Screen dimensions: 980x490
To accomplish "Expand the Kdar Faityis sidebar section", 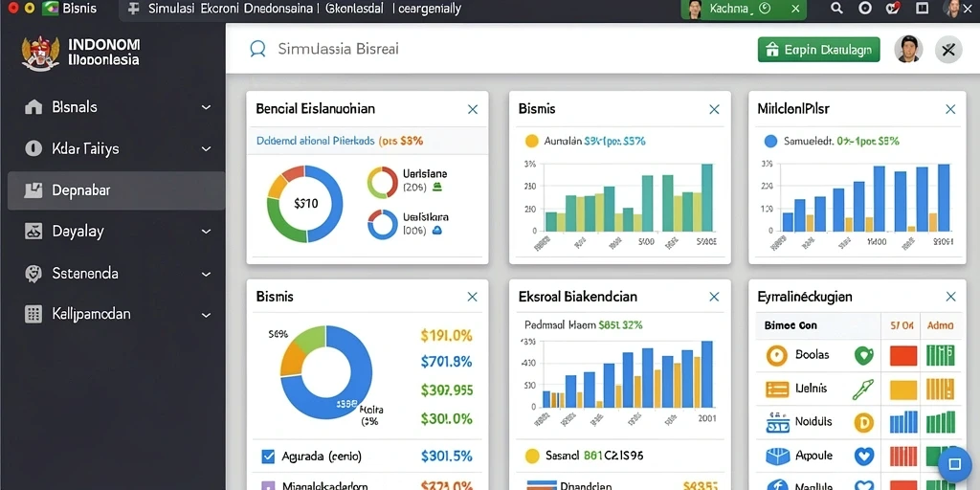I will [x=206, y=149].
